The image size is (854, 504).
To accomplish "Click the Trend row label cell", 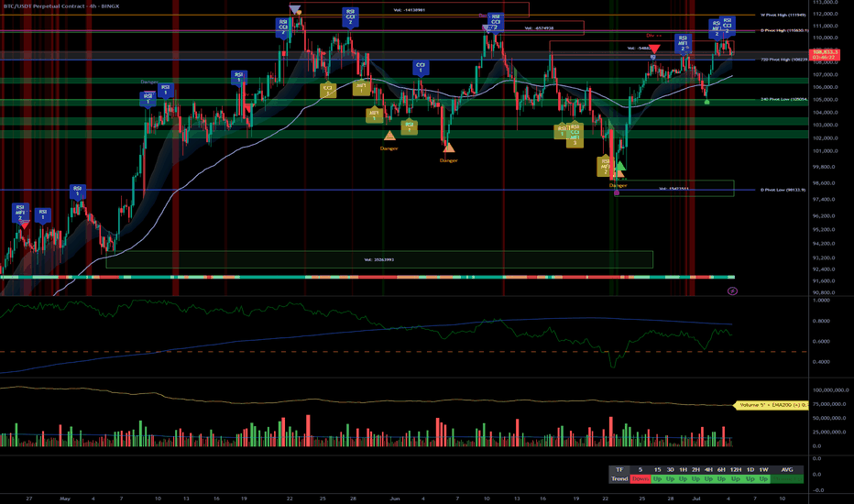I will (x=619, y=479).
